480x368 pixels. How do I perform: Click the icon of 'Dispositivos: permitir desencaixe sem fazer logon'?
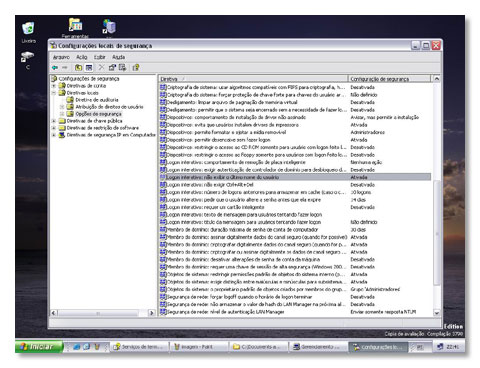(x=163, y=140)
